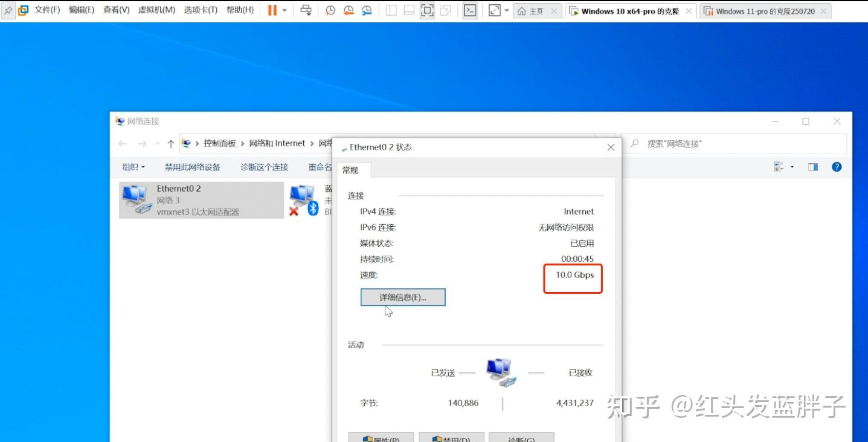Open the 组织 dropdown menu
The height and width of the screenshot is (442, 868).
133,167
